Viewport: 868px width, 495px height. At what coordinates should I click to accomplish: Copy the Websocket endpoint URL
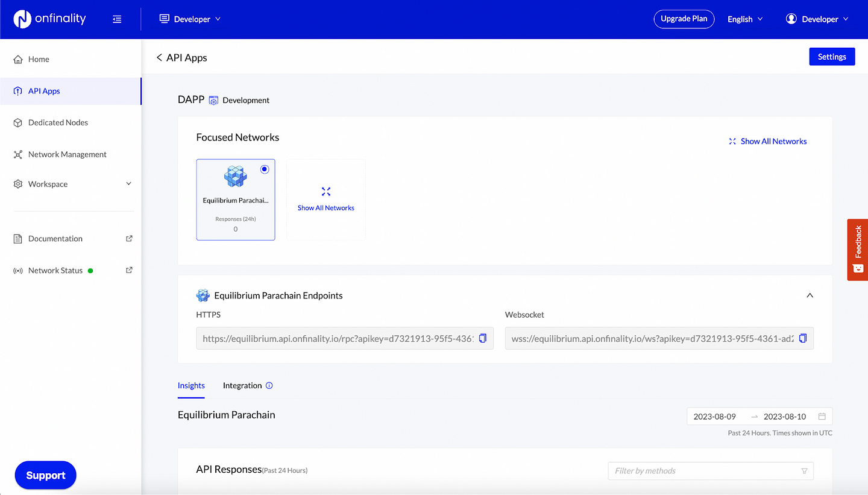tap(802, 339)
